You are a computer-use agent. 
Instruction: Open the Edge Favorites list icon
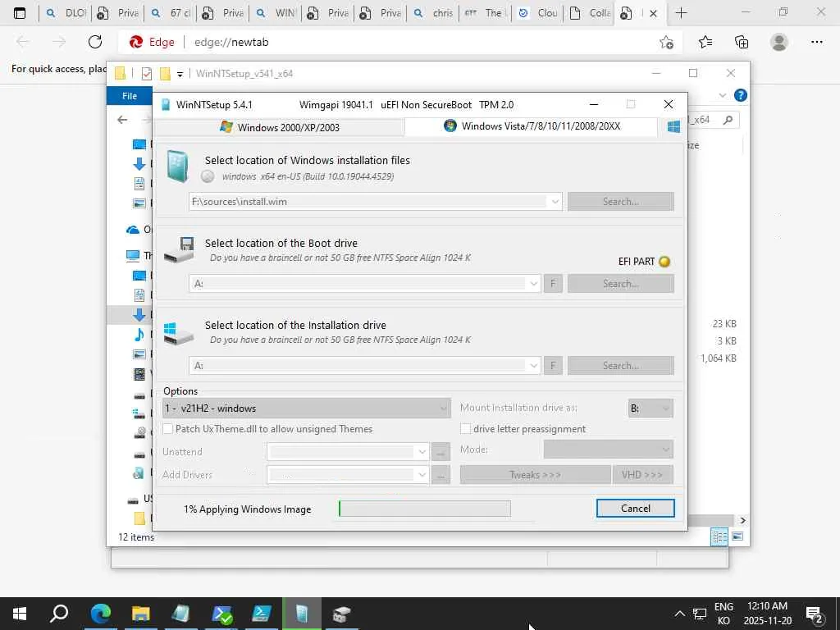(x=705, y=42)
